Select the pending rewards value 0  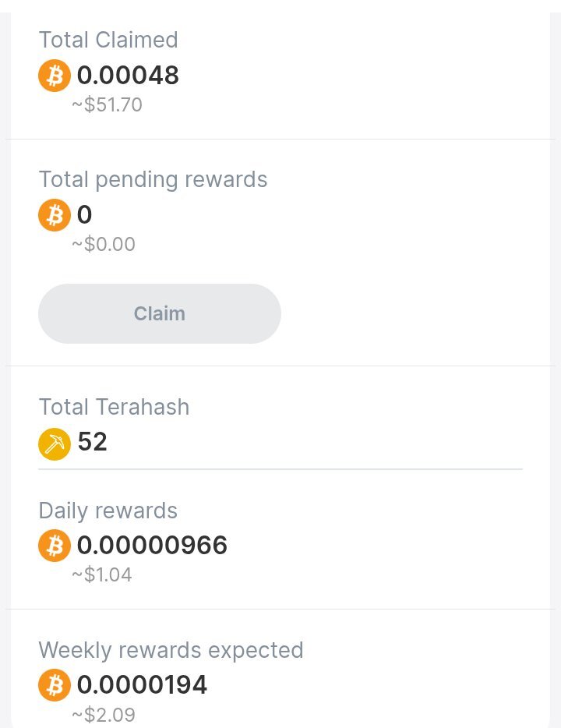(84, 215)
